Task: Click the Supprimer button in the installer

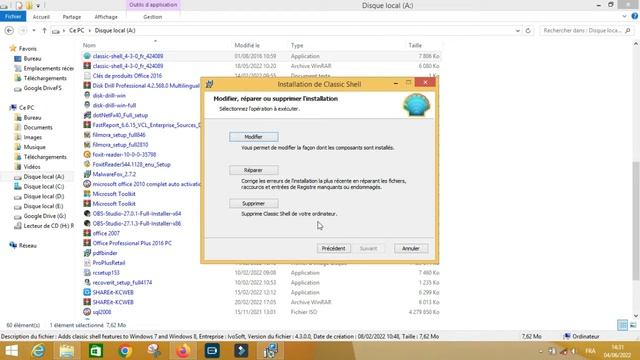Action: pos(253,203)
